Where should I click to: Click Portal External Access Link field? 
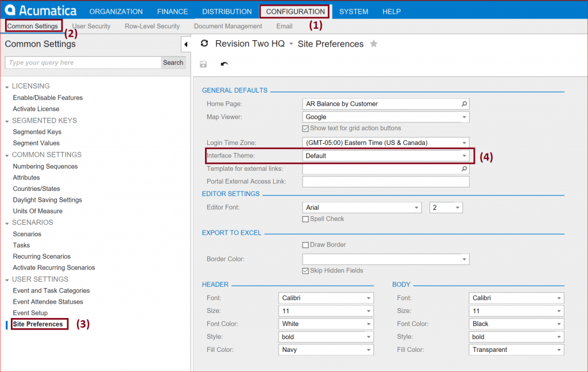[x=385, y=182]
